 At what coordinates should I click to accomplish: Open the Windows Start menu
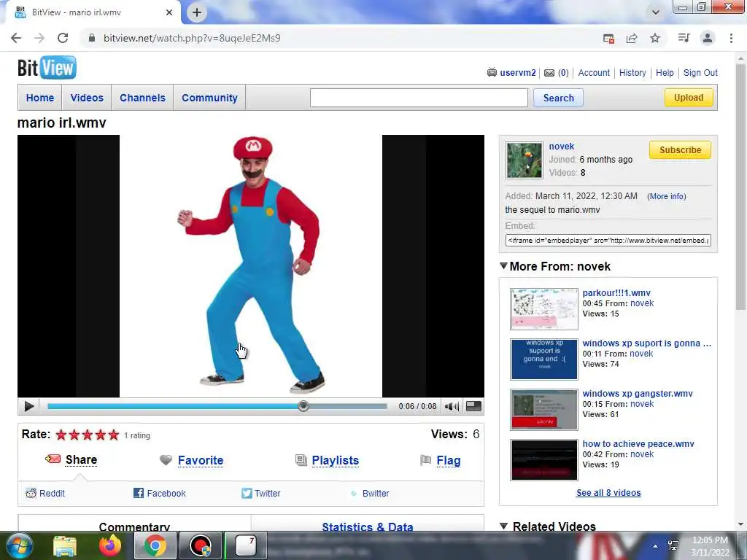pos(20,545)
